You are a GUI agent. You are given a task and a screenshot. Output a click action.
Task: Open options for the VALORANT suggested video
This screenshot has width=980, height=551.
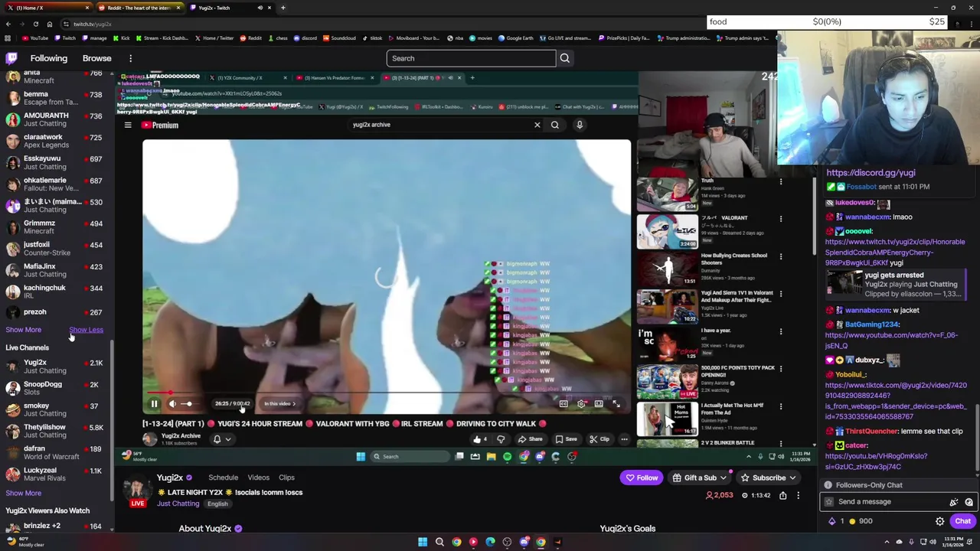point(780,219)
